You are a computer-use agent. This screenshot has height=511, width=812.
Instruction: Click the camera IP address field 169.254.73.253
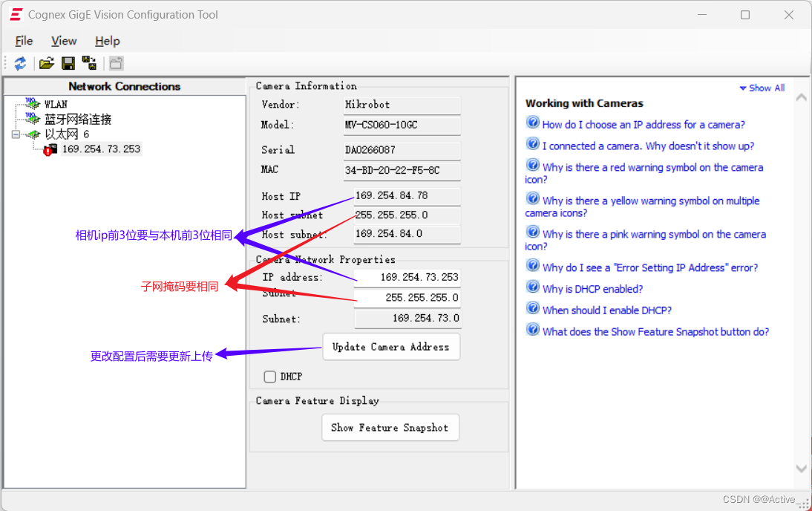tap(407, 277)
